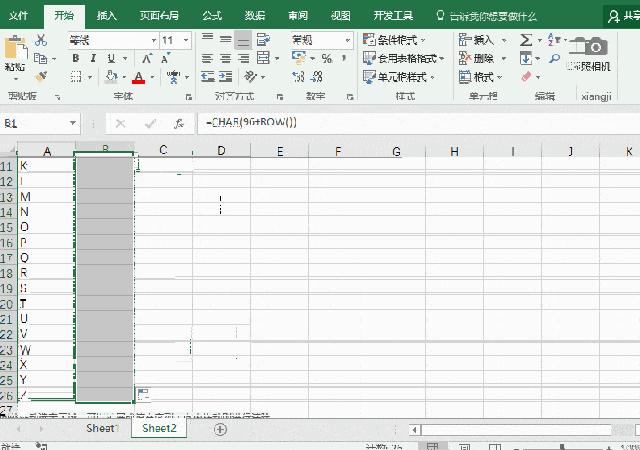Click the Format cells button

[480, 77]
